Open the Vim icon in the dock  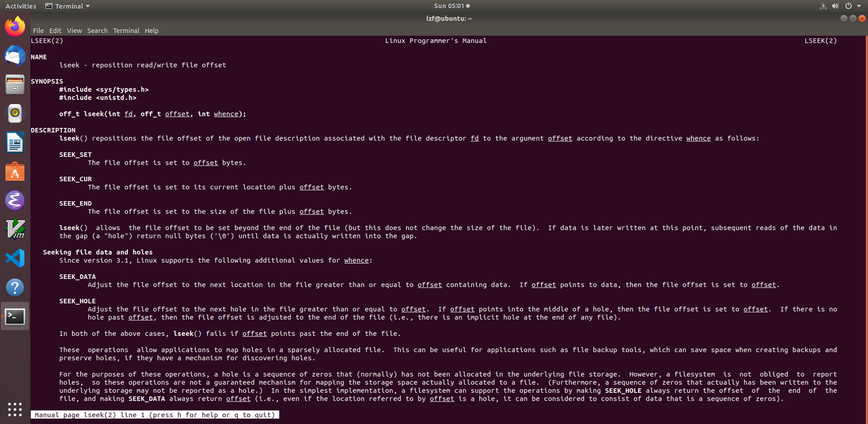(15, 229)
